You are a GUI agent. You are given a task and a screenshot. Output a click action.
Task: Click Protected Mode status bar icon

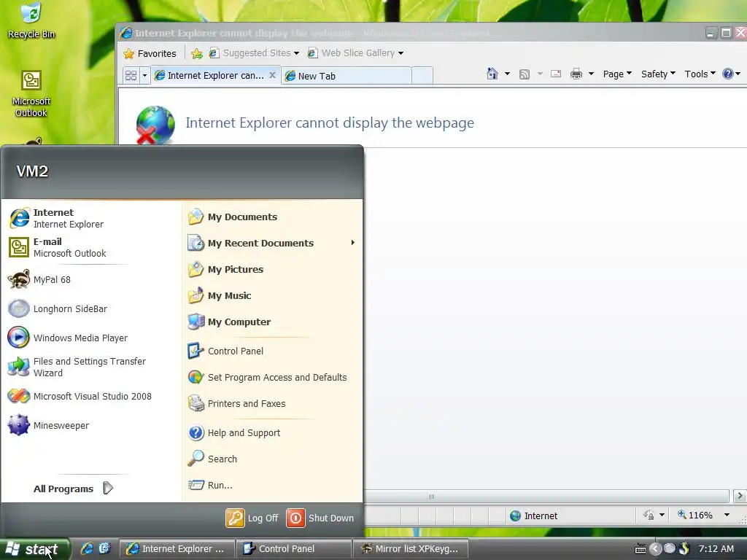[x=649, y=515]
